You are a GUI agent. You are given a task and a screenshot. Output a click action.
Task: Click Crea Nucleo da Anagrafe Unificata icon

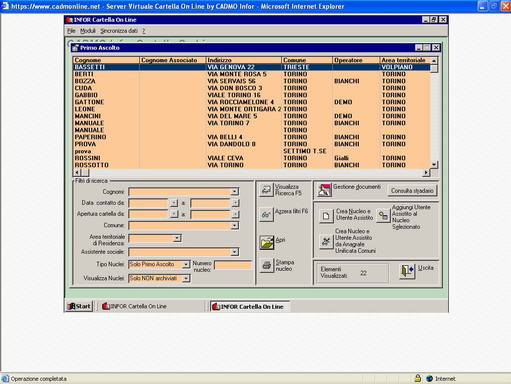326,241
